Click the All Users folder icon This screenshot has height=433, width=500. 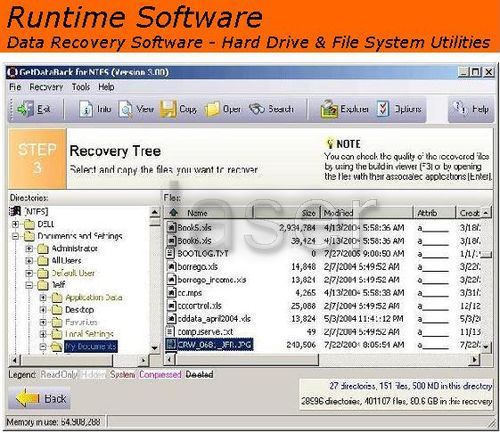click(x=43, y=261)
